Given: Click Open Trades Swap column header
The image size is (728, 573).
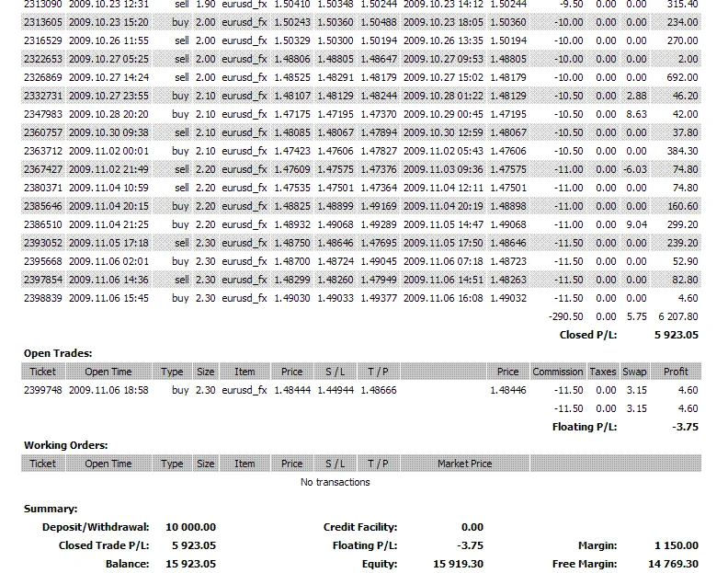Looking at the screenshot, I should pyautogui.click(x=634, y=372).
